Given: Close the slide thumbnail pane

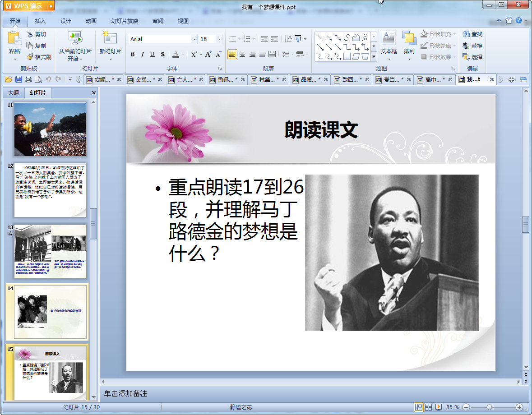Looking at the screenshot, I should [x=94, y=92].
